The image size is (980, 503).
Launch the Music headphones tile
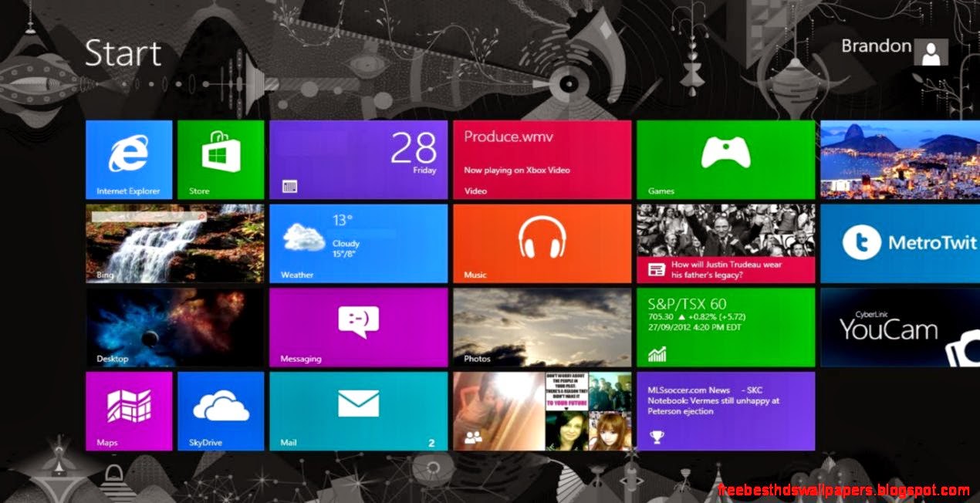542,244
